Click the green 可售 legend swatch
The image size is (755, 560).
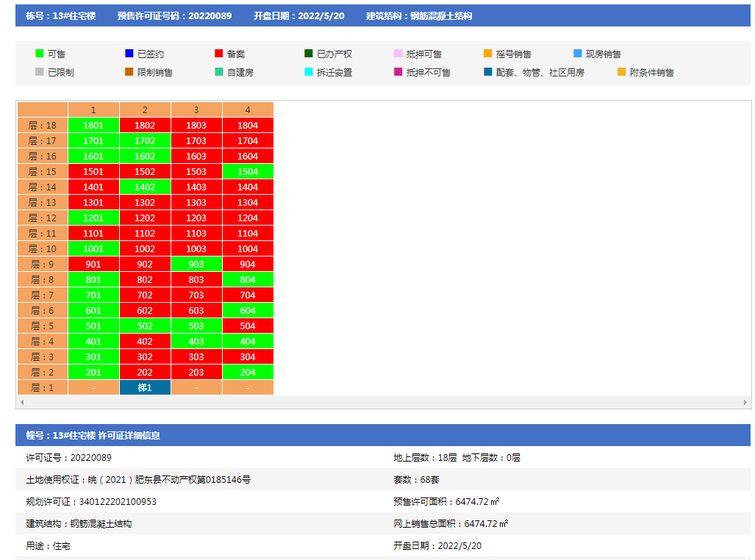click(x=40, y=54)
